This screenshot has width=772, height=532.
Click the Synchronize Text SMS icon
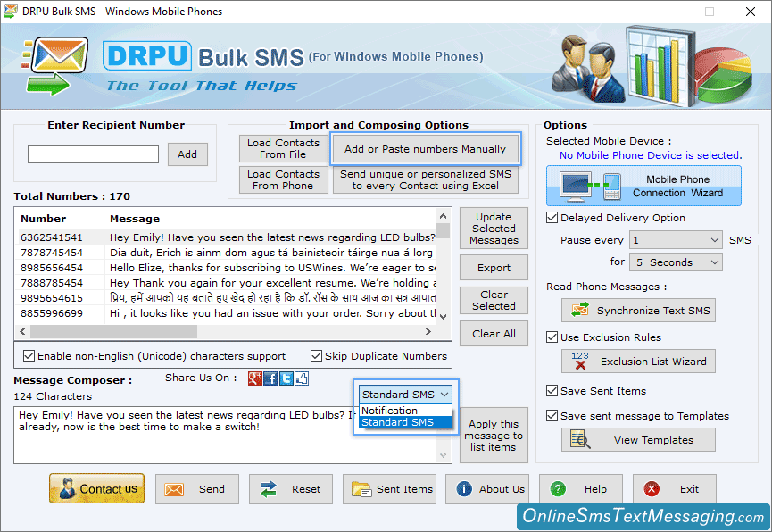580,311
